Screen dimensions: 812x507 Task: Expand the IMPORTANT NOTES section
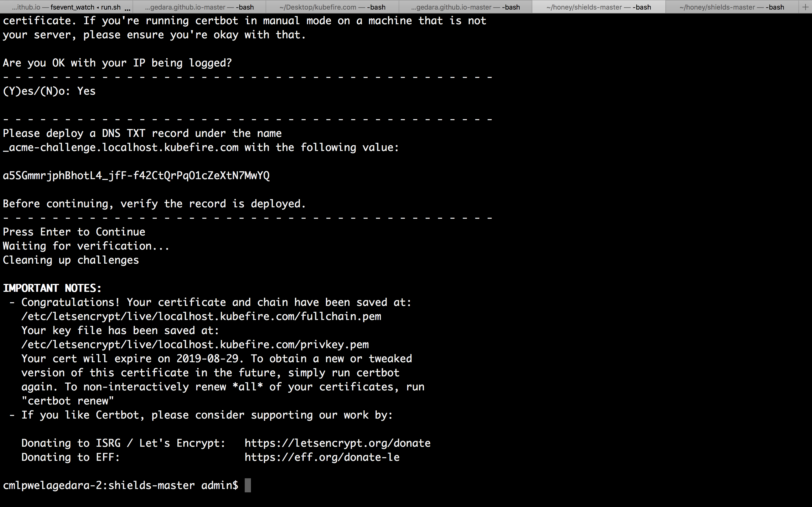click(x=53, y=288)
